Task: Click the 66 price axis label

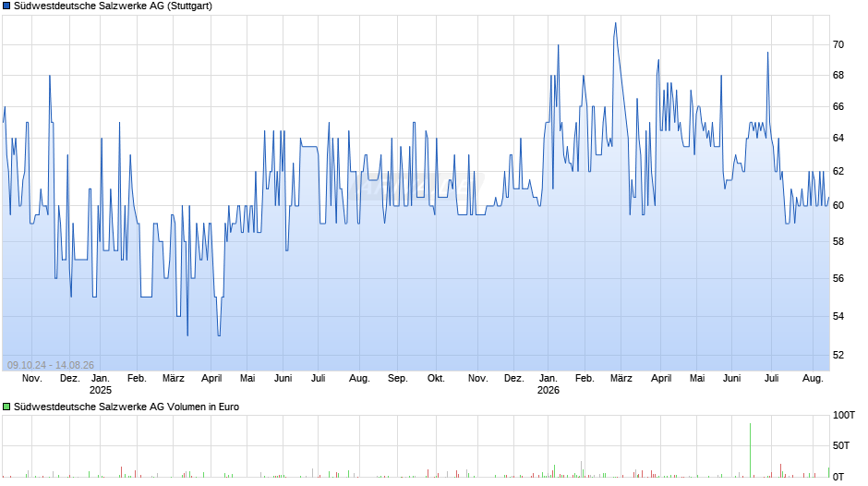Action: tap(838, 106)
